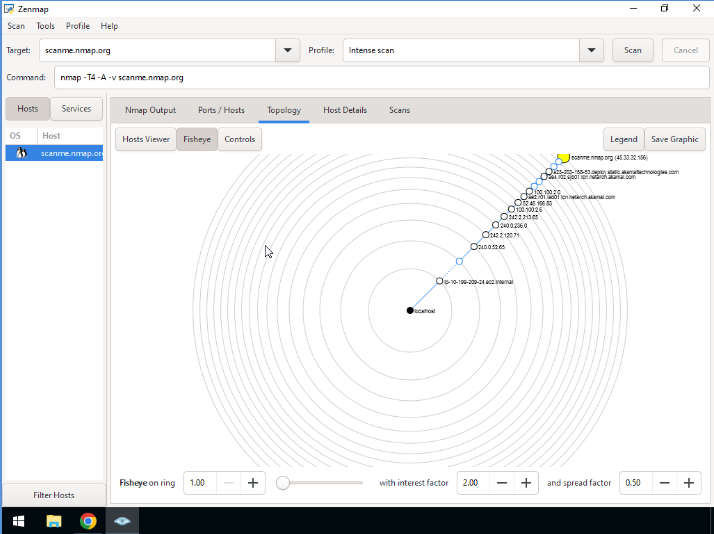Toggle the Controls panel button
This screenshot has height=534, width=714.
point(240,139)
